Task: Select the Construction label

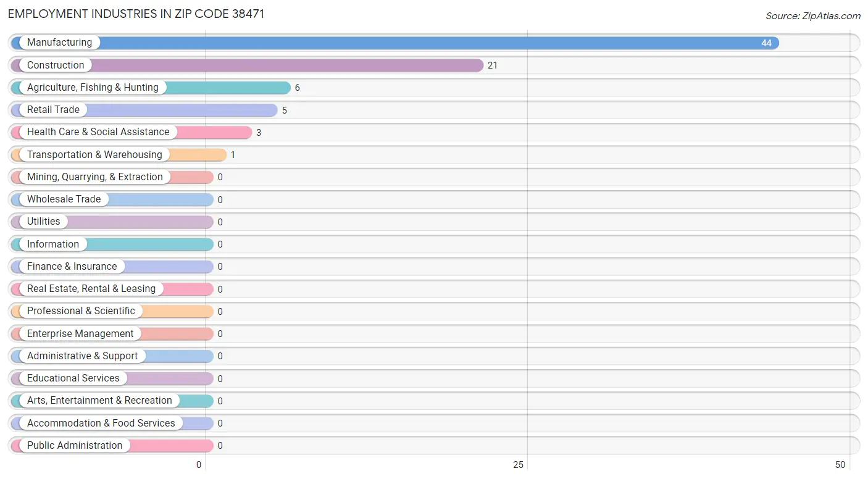Action: click(56, 65)
